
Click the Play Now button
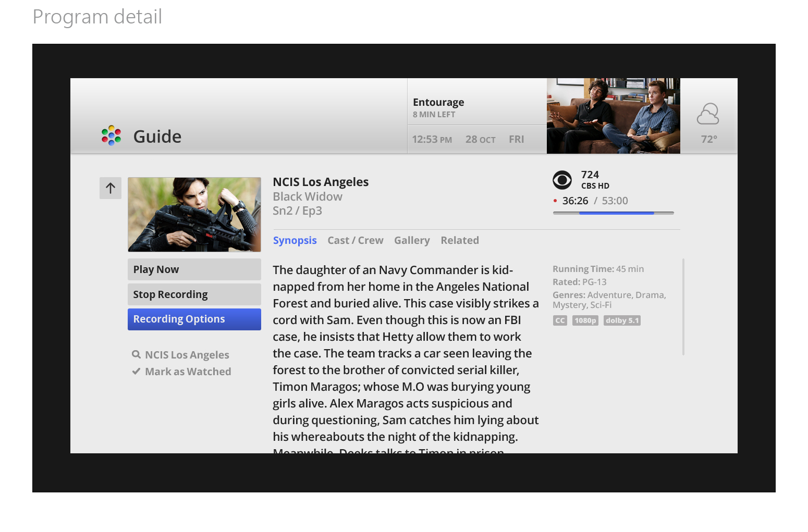pyautogui.click(x=194, y=269)
